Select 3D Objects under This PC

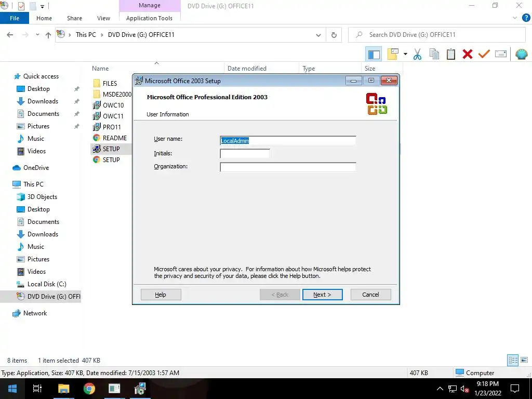click(x=42, y=197)
